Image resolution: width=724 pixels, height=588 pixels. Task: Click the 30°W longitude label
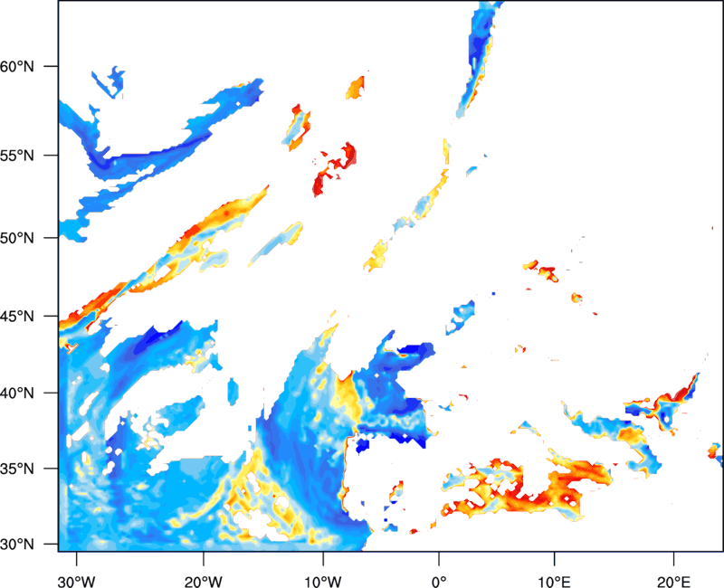pyautogui.click(x=76, y=582)
